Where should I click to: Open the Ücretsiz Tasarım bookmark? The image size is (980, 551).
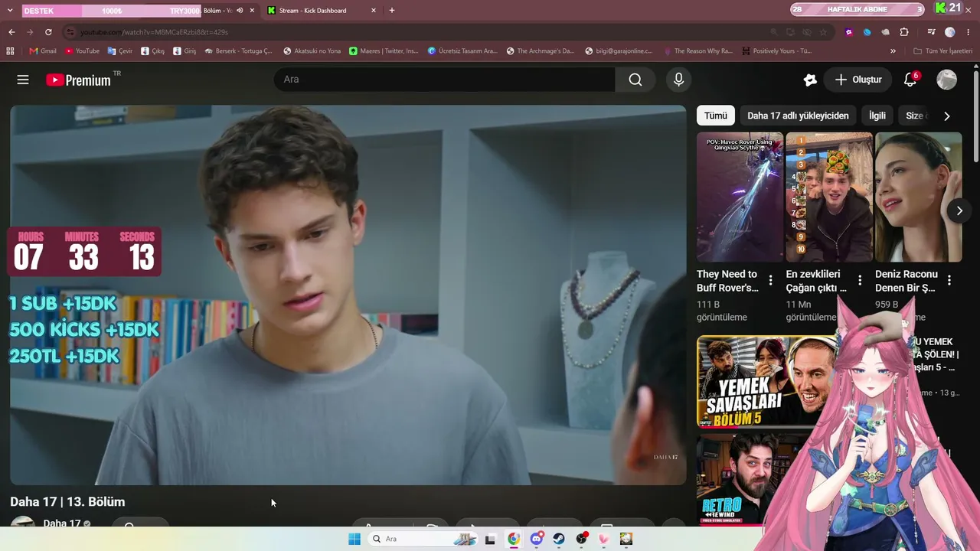(462, 51)
